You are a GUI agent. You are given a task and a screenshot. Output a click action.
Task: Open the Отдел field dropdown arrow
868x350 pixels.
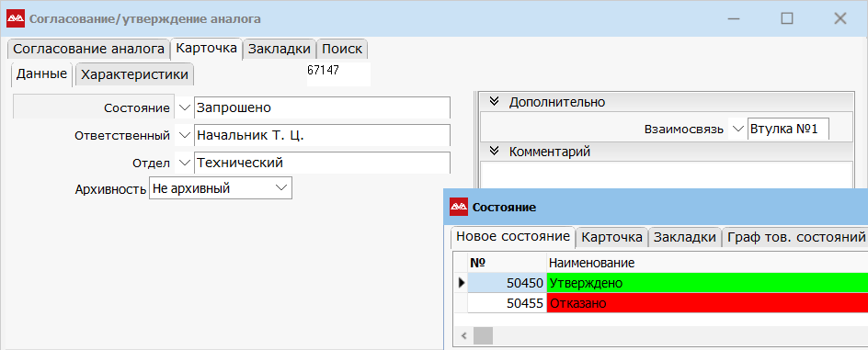tap(184, 163)
